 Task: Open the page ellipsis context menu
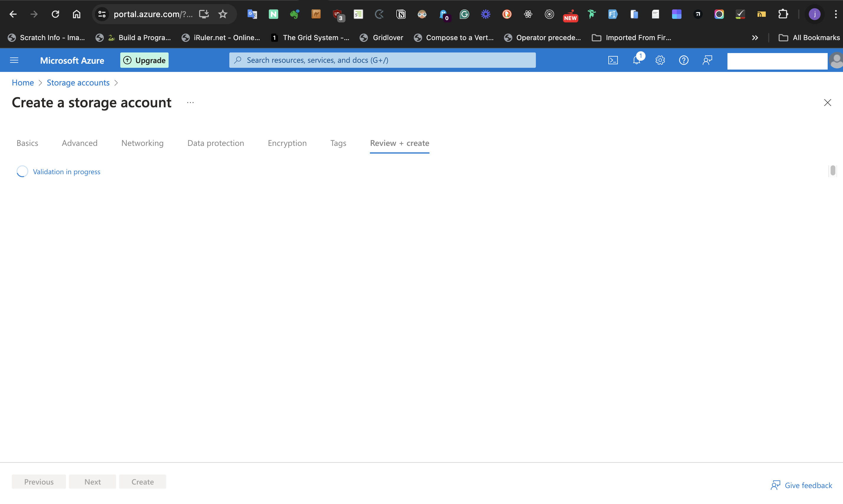coord(190,102)
